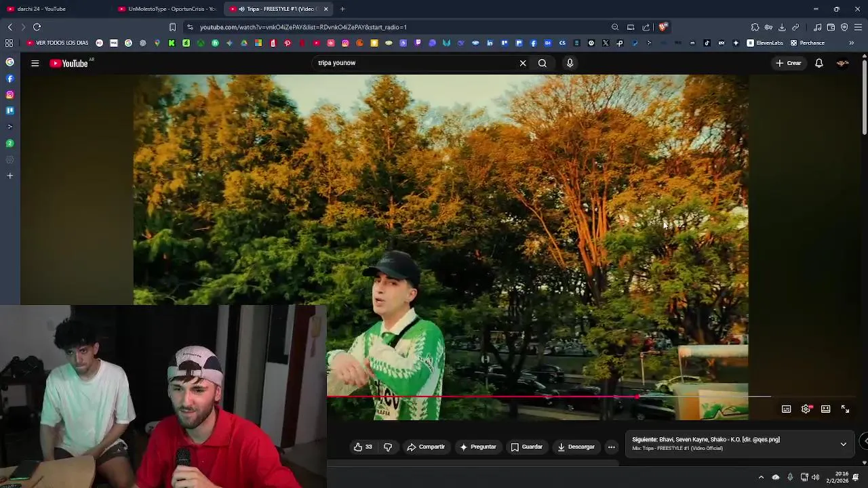The width and height of the screenshot is (868, 488).
Task: Open the ElevenLabs bookmark
Action: tap(765, 43)
